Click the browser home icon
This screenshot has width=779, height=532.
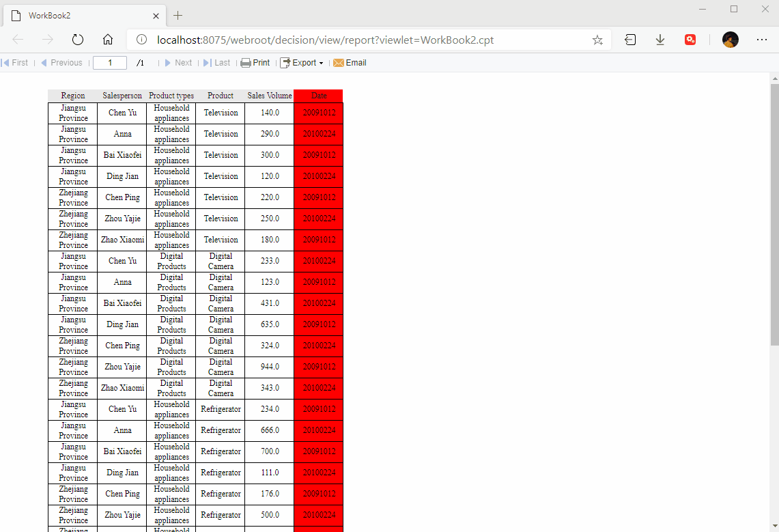[108, 40]
